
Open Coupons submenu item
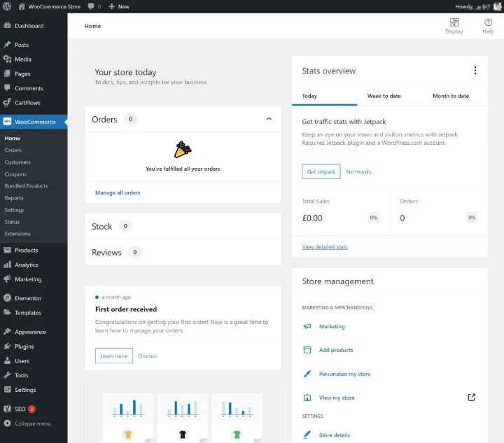[x=15, y=174]
